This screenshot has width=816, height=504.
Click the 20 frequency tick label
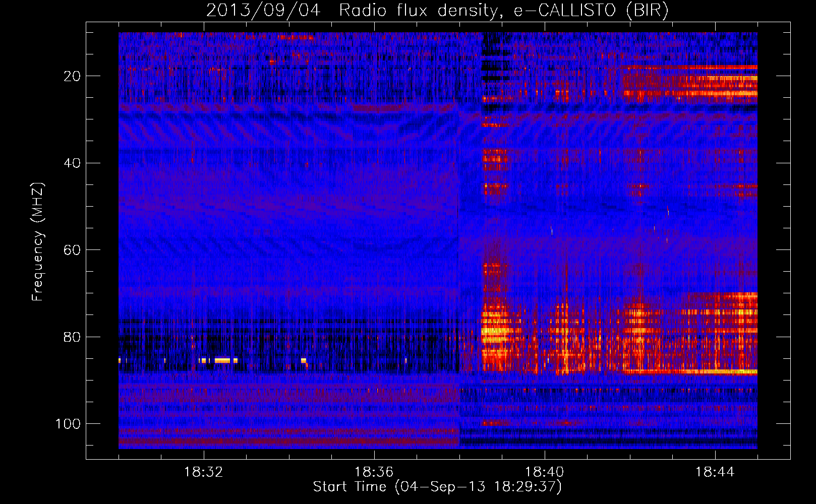tap(72, 76)
